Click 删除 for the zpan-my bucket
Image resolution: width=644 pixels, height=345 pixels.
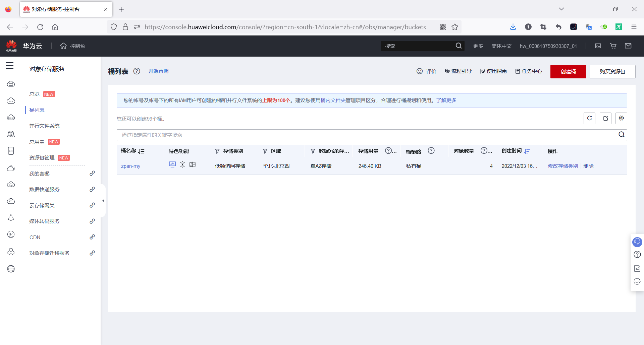(589, 166)
